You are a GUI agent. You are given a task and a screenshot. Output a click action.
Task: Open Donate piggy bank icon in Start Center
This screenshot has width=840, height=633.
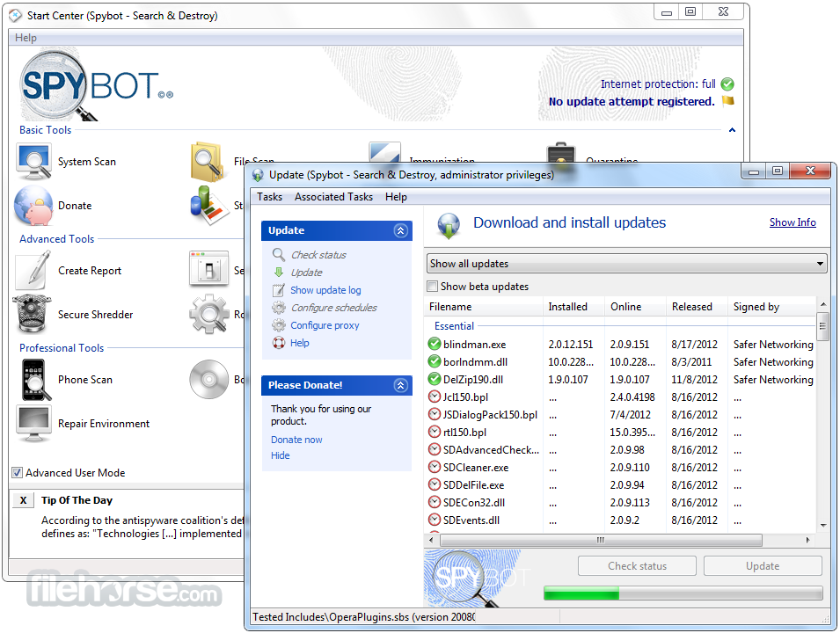(33, 207)
